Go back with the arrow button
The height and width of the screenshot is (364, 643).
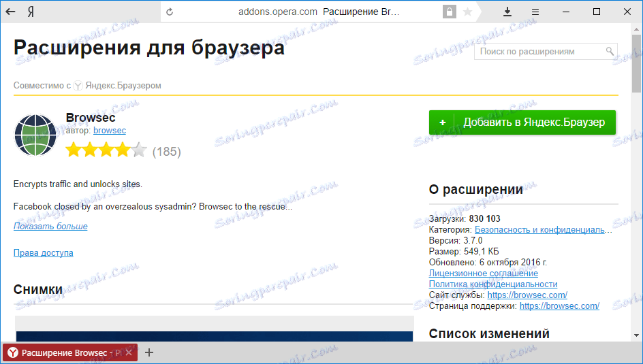coord(10,12)
